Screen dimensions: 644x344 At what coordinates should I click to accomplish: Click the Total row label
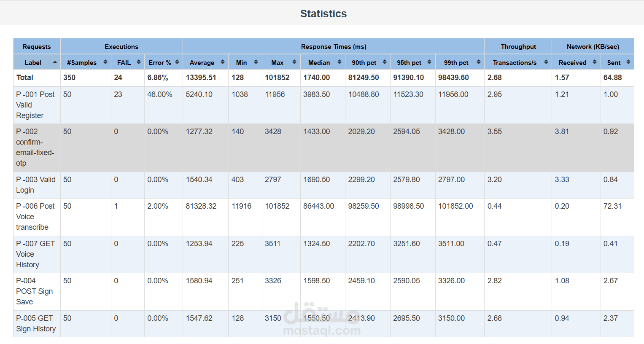[25, 78]
